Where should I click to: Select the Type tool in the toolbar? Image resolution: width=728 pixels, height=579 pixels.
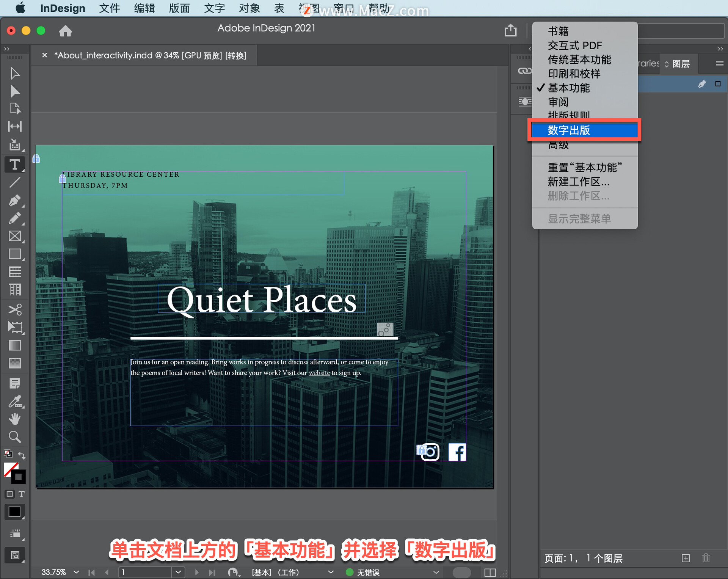tap(15, 164)
